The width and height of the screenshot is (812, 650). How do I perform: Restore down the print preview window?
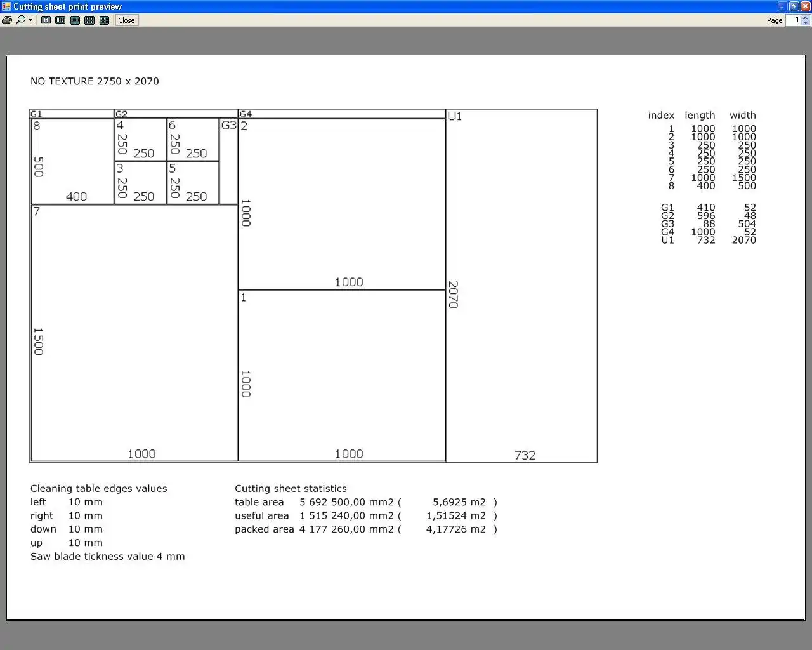click(794, 6)
